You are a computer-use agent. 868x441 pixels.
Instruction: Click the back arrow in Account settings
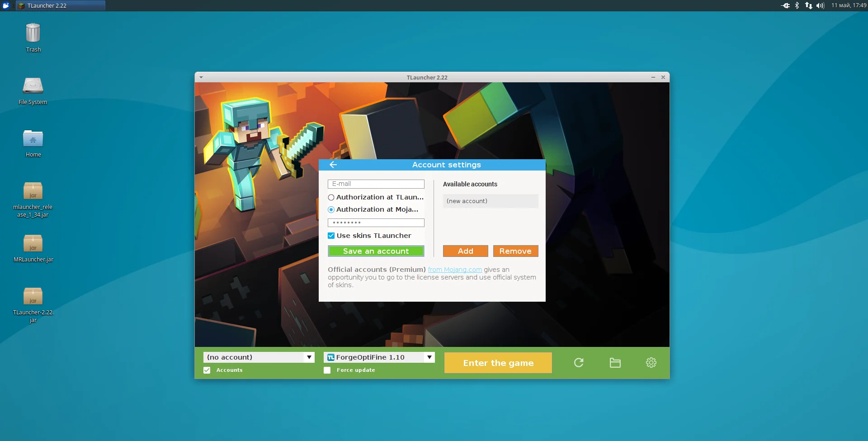[333, 165]
